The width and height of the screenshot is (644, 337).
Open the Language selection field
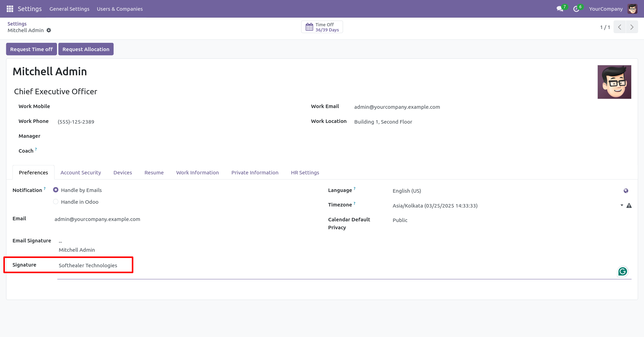(506, 191)
